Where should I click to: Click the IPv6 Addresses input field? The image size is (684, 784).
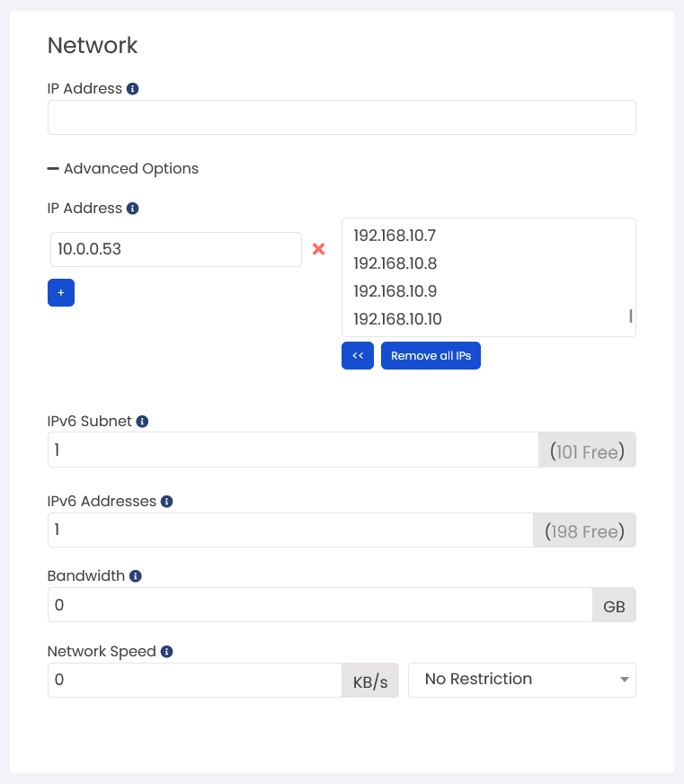coord(290,530)
